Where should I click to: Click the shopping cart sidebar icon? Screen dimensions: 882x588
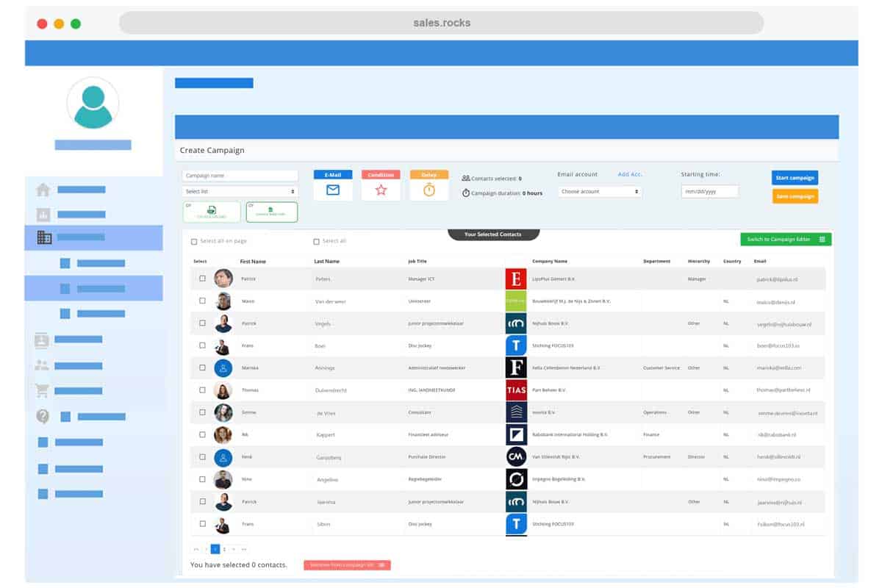click(42, 390)
